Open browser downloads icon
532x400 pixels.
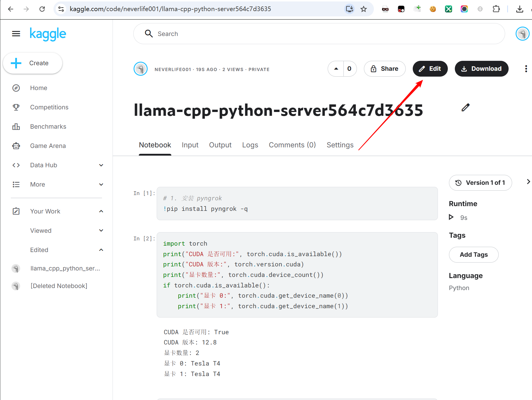coord(519,9)
